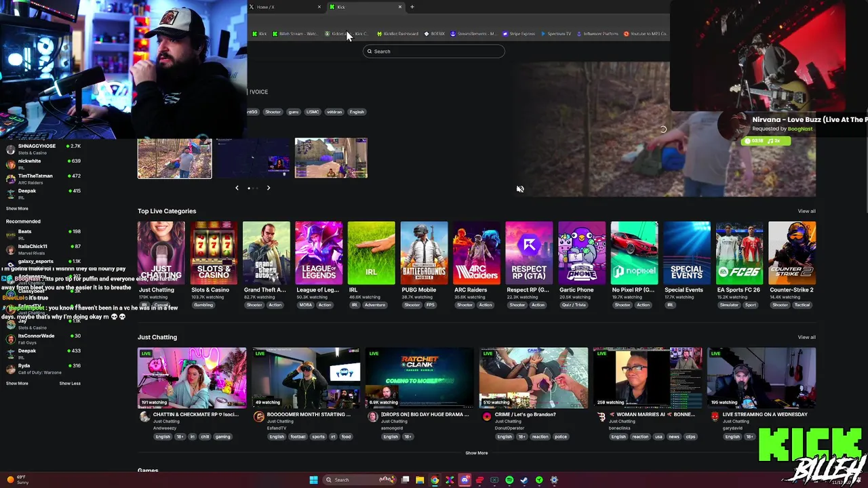This screenshot has width=868, height=488.
Task: Switch to the Kick tab
Action: pyautogui.click(x=366, y=7)
